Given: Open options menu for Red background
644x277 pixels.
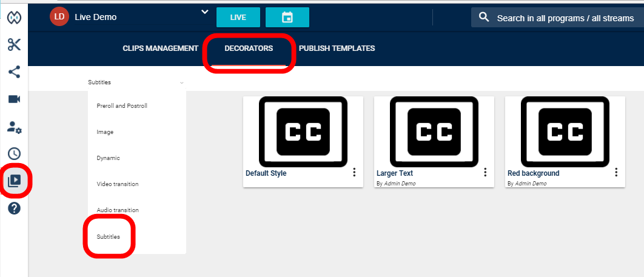Looking at the screenshot, I should [x=616, y=173].
